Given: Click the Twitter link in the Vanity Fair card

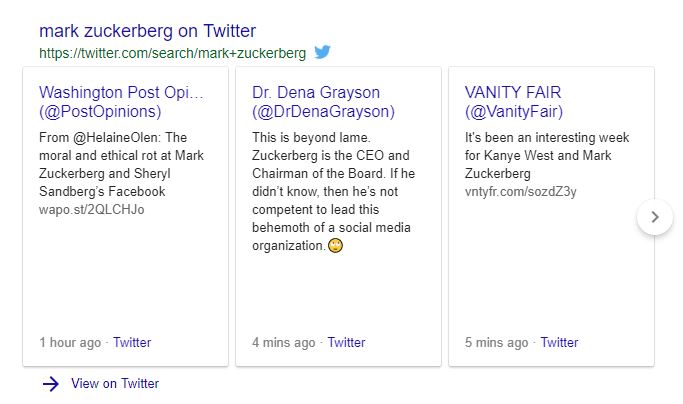Looking at the screenshot, I should (x=559, y=342).
